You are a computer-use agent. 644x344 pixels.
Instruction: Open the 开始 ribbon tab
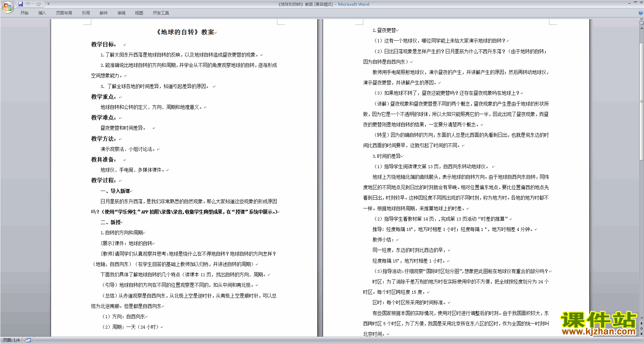point(24,13)
